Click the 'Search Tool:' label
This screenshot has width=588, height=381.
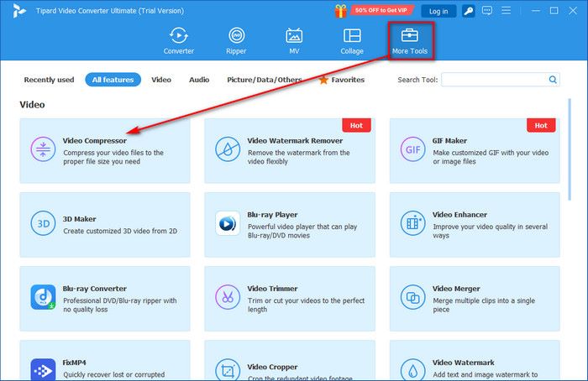click(x=417, y=80)
